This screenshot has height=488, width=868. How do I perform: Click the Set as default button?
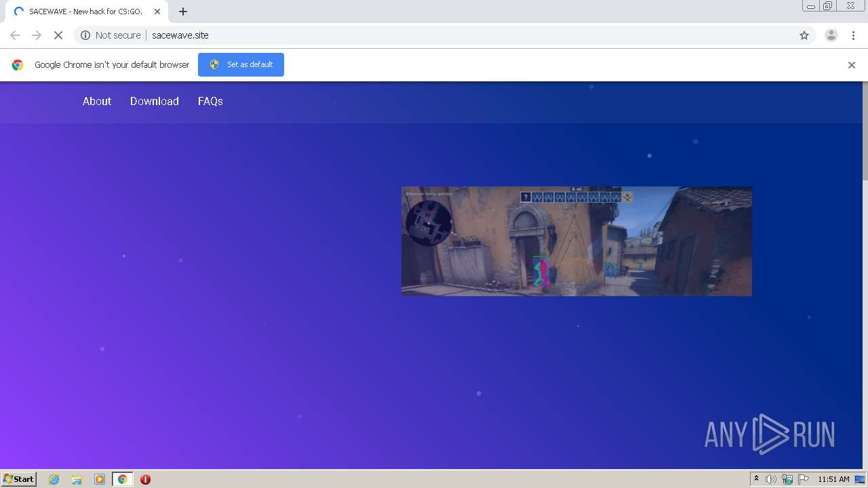241,64
